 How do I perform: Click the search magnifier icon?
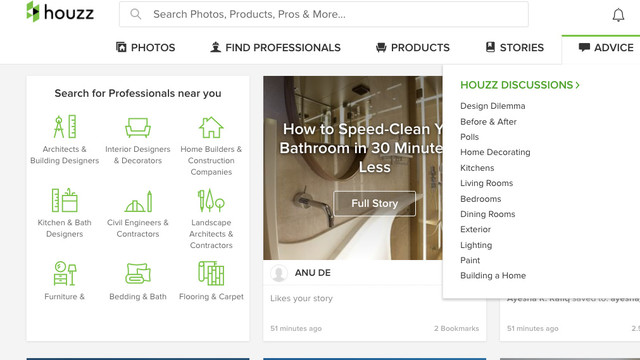point(136,14)
